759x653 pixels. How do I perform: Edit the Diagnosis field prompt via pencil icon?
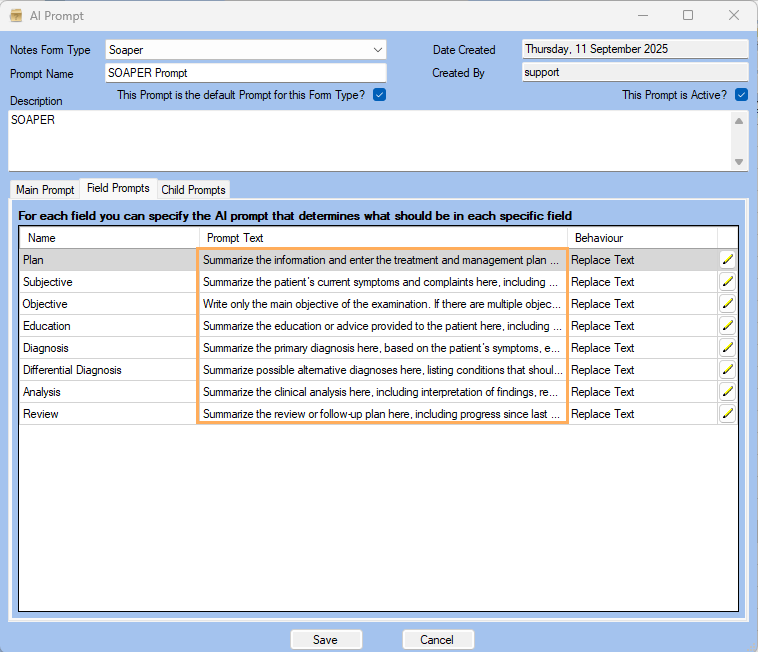(x=727, y=348)
